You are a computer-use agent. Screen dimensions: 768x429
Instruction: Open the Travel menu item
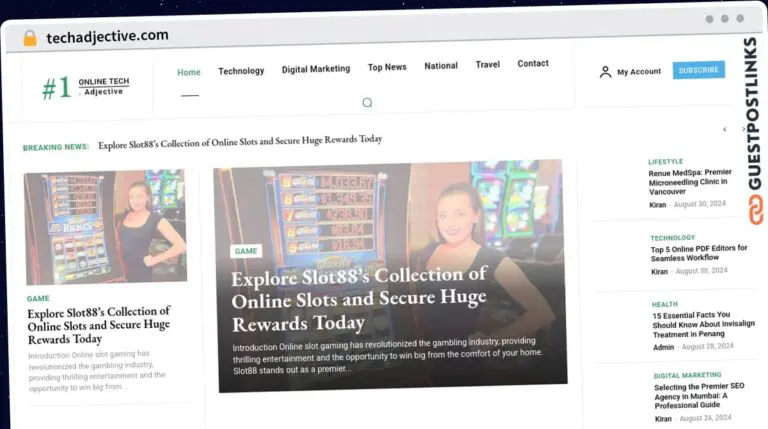[487, 65]
